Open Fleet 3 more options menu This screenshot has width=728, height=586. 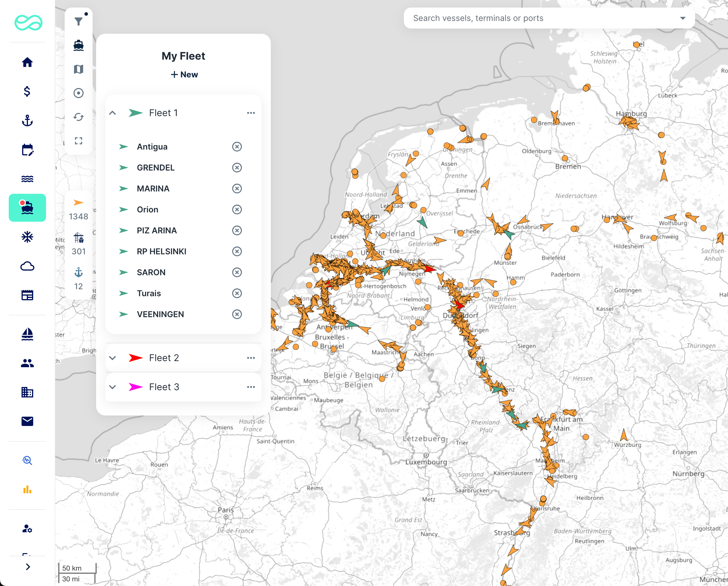(x=251, y=387)
